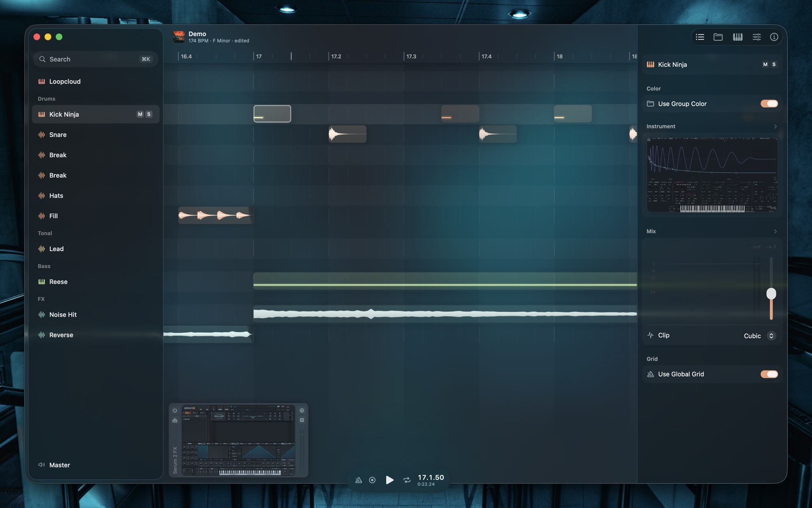812x508 pixels.
Task: Click the Demo project title
Action: pyautogui.click(x=197, y=34)
